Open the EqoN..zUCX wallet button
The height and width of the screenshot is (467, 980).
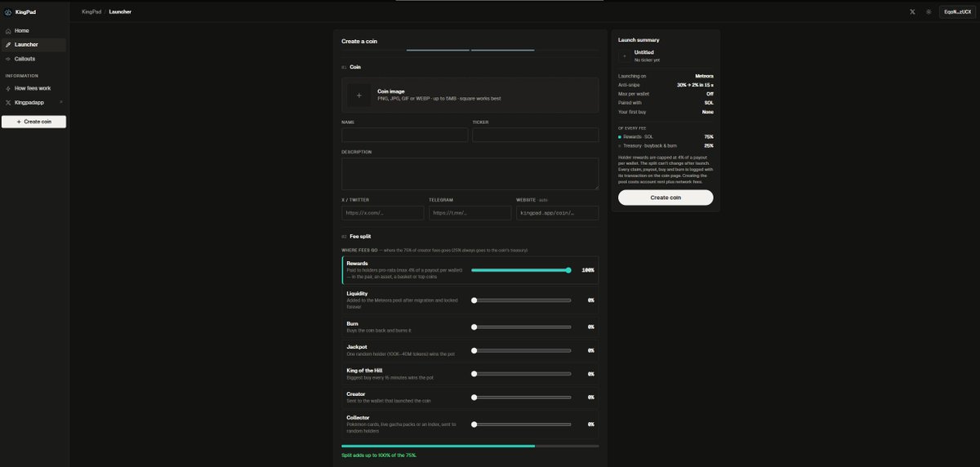(958, 12)
